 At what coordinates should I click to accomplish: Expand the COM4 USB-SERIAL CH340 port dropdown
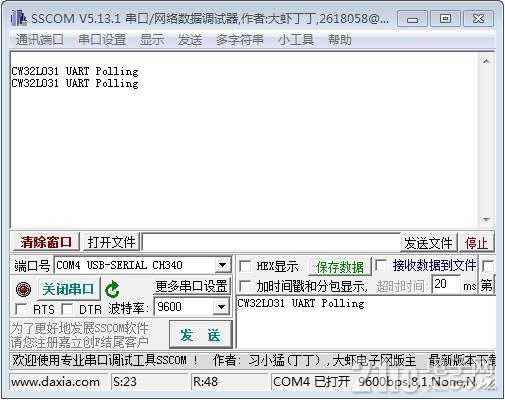point(222,265)
